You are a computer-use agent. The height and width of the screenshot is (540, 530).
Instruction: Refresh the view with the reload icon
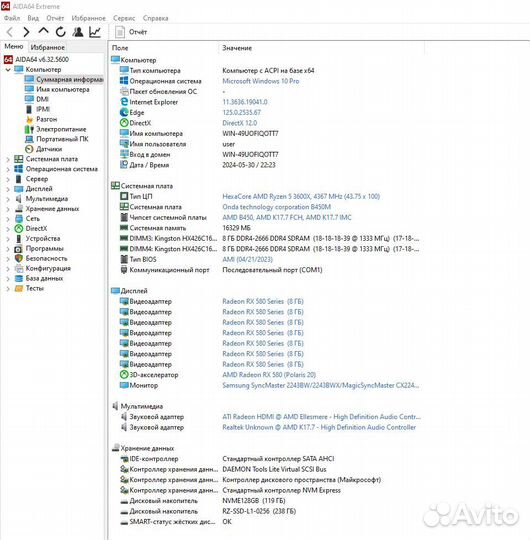point(61,32)
